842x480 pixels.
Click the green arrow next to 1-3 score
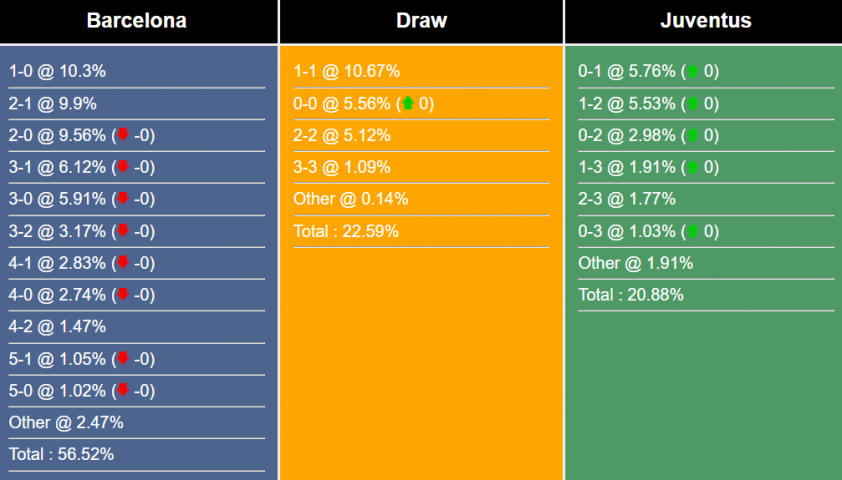pos(692,167)
